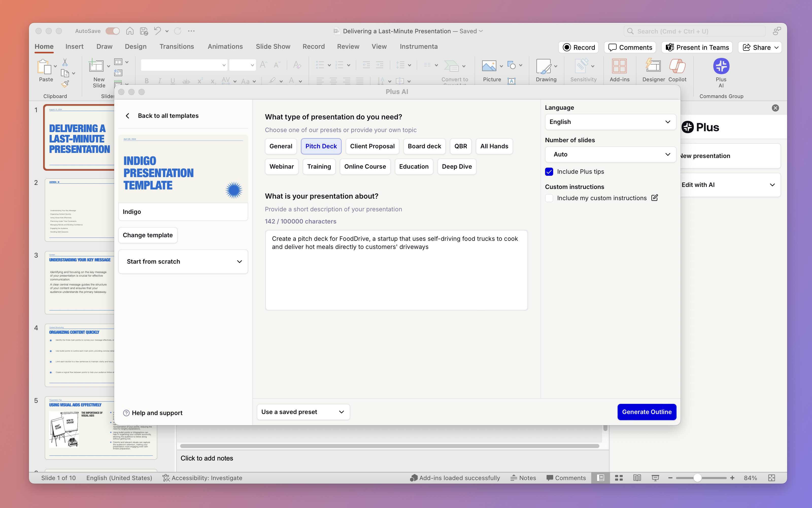Click the Save icon in title bar
The image size is (812, 508).
tap(144, 31)
